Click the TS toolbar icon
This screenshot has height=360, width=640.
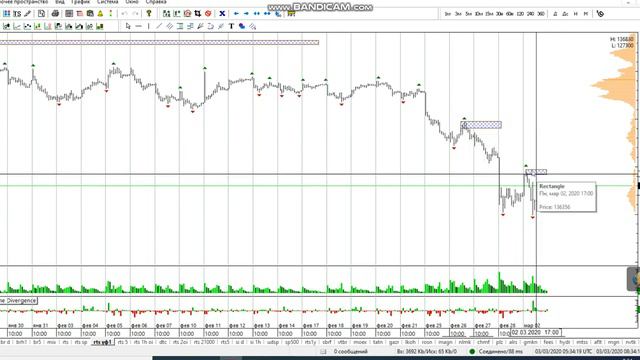pos(17,13)
